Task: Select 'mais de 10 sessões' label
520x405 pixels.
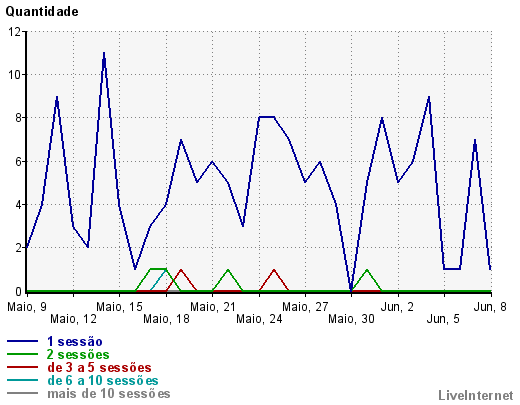Action: [109, 393]
